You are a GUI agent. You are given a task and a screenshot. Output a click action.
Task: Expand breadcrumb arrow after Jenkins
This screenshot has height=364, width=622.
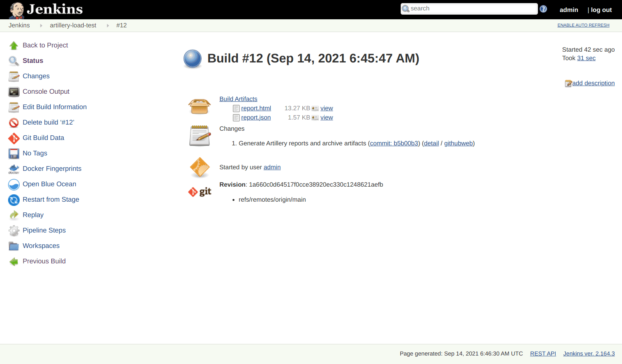[41, 25]
